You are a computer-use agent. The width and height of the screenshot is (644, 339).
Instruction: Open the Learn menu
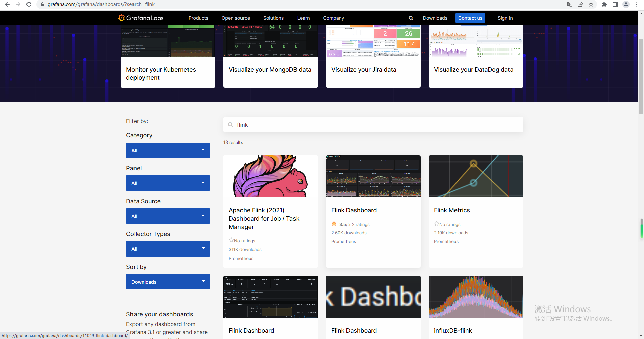(x=304, y=18)
